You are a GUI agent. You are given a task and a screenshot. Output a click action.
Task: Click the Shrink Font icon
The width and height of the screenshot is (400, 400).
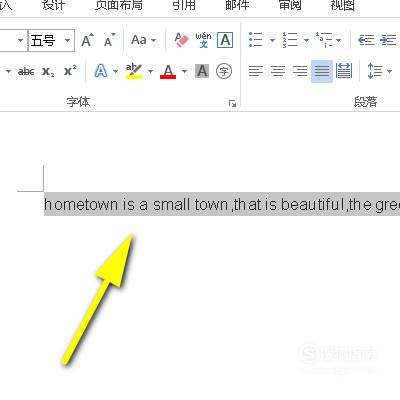tap(110, 40)
